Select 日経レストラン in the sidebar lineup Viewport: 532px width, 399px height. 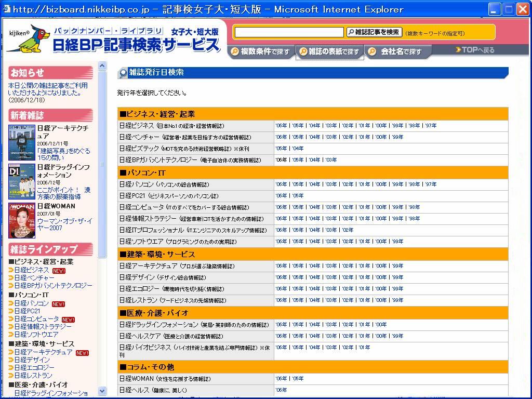[x=33, y=376]
